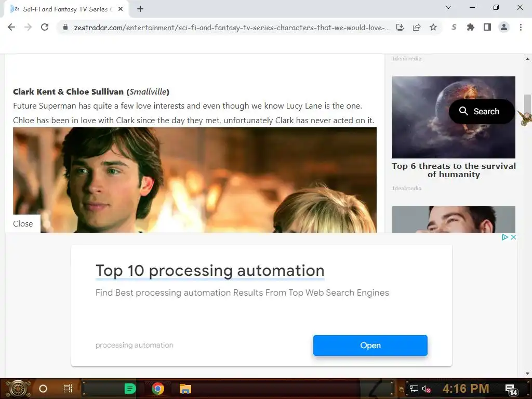The height and width of the screenshot is (399, 532).
Task: Click the zestradar.com address bar URL
Action: [231, 28]
